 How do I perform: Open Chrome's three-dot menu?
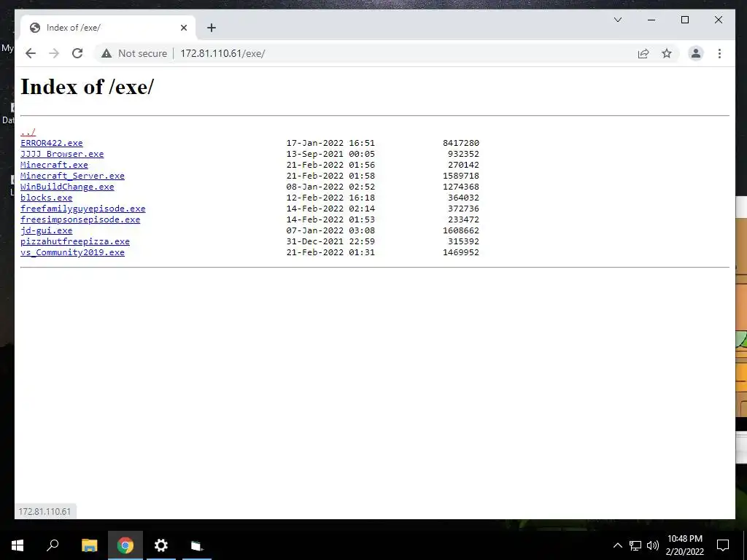pos(719,53)
